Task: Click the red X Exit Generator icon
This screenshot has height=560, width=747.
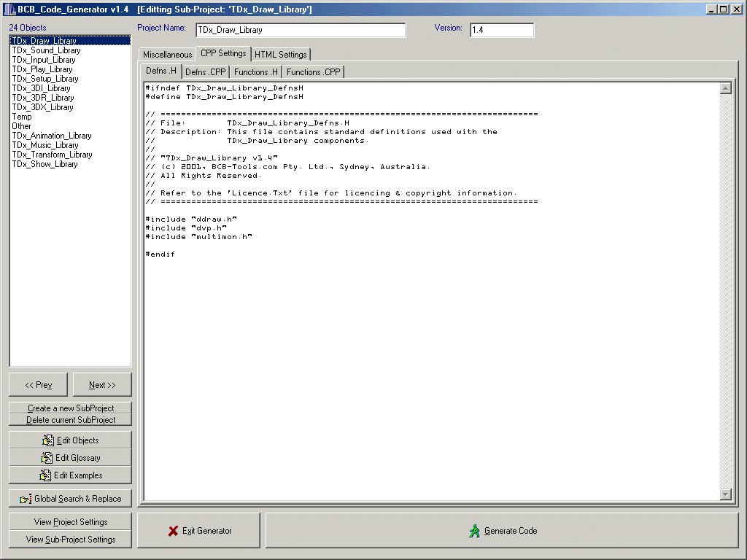Action: coord(173,531)
